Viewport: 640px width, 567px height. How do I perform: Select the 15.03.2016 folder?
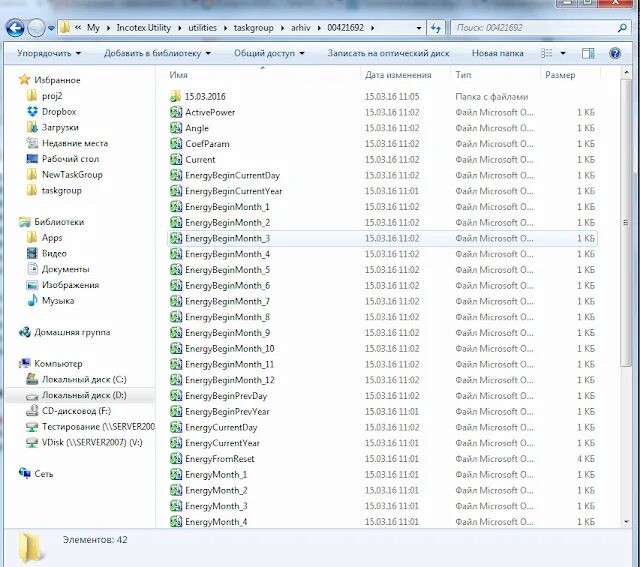[x=205, y=97]
